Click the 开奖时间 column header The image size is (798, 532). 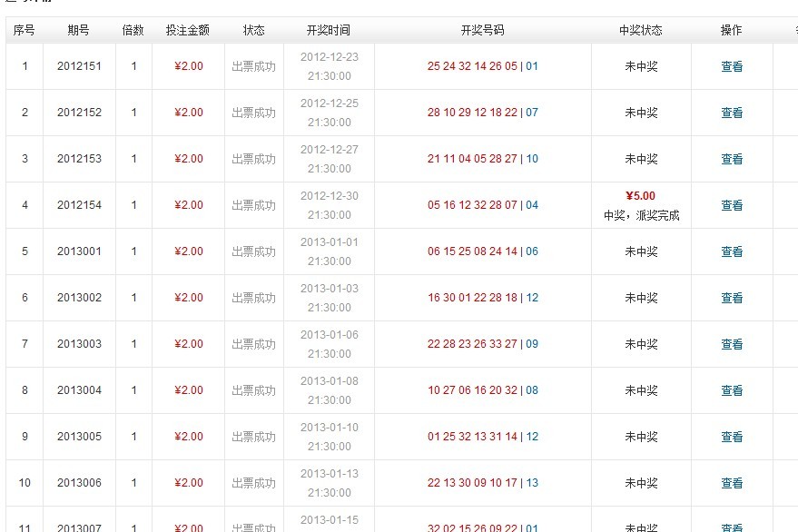click(x=329, y=30)
